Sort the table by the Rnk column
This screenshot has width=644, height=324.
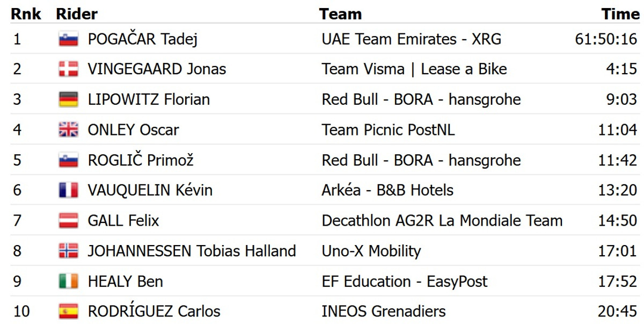tap(26, 14)
